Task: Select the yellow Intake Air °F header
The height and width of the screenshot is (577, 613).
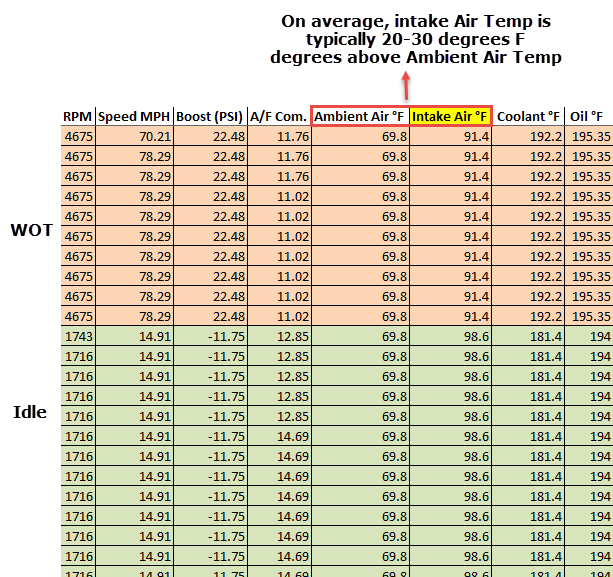Action: coord(450,117)
